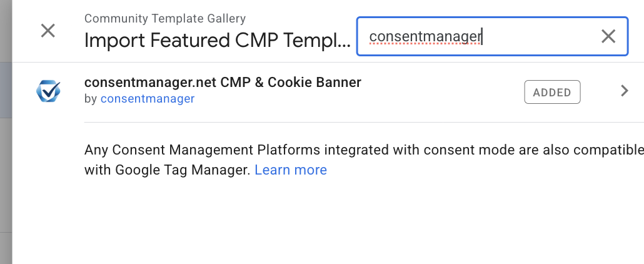Viewport: 644px width, 264px height.
Task: Click the "with Google Tag Manager." sentence
Action: pos(167,170)
